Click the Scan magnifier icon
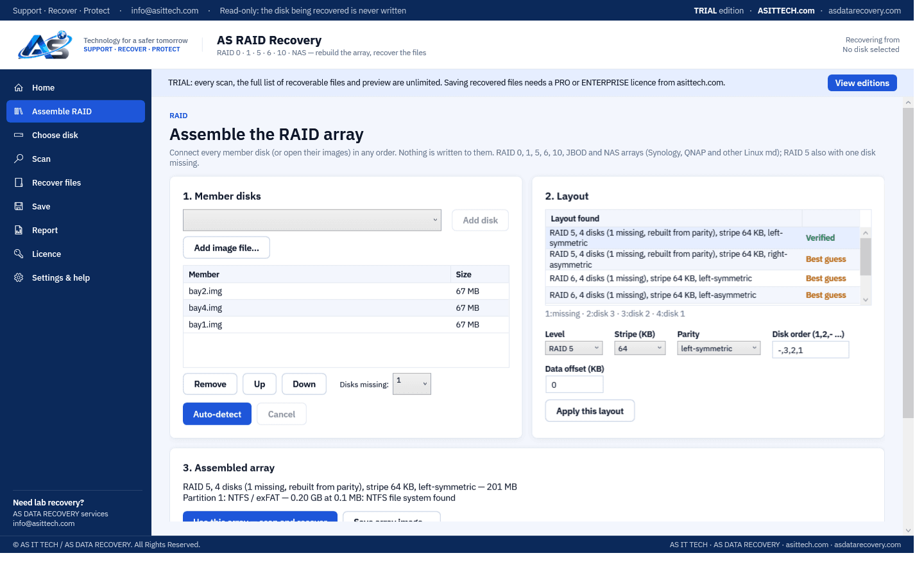Screen dimensions: 924x578 pos(19,159)
